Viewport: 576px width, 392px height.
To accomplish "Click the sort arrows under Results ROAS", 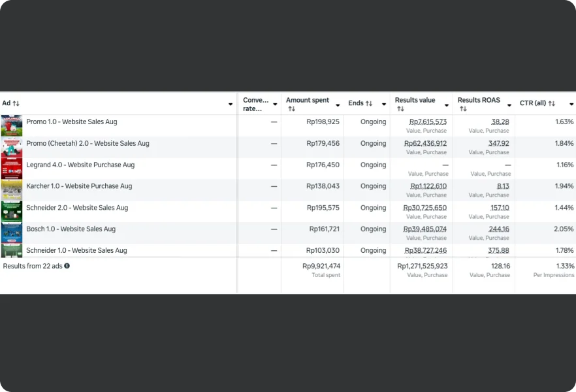I will tap(463, 109).
